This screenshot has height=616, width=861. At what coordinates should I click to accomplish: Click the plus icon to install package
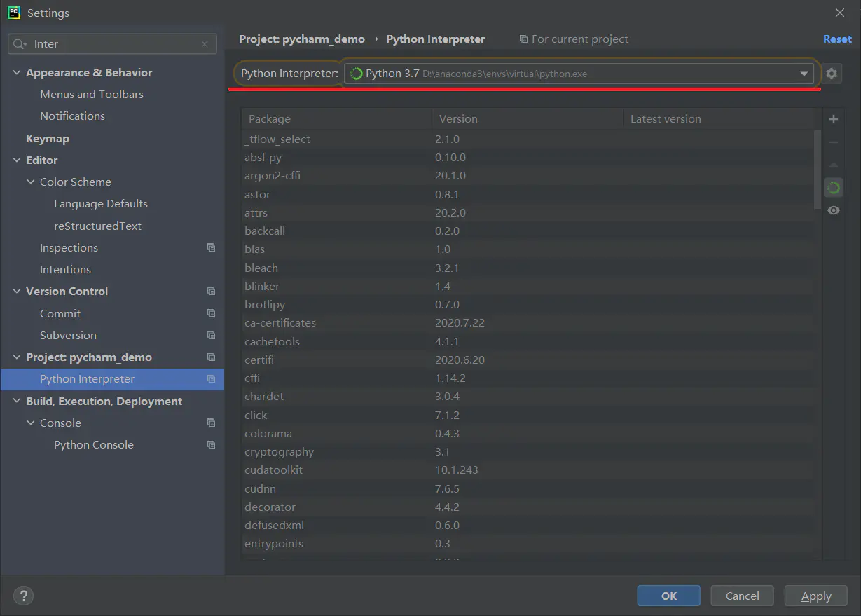point(834,119)
